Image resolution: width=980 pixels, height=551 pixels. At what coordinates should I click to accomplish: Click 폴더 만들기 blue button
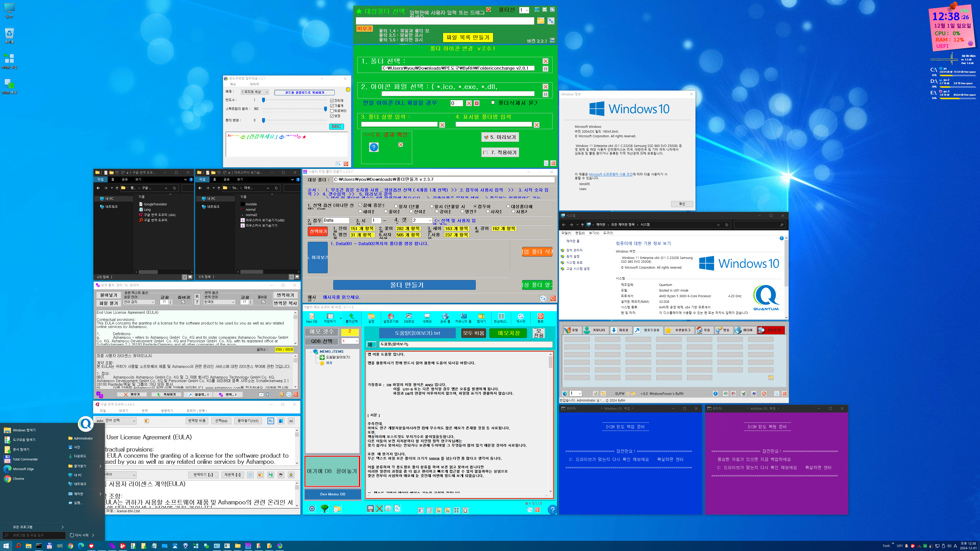tap(405, 285)
